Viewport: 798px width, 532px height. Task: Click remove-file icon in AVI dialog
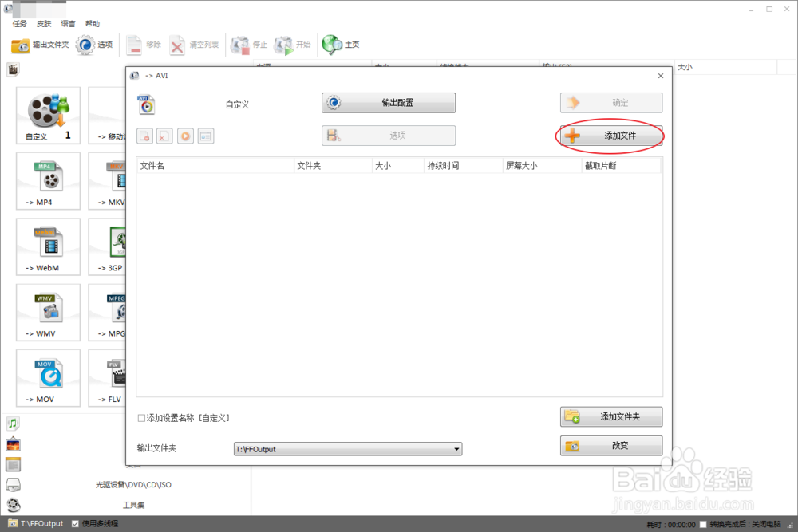click(144, 136)
